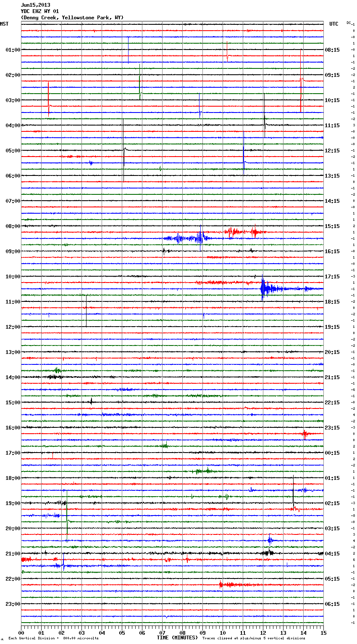The width and height of the screenshot is (357, 644).
Task: Click the traces clipped footnote text
Action: click(254, 639)
